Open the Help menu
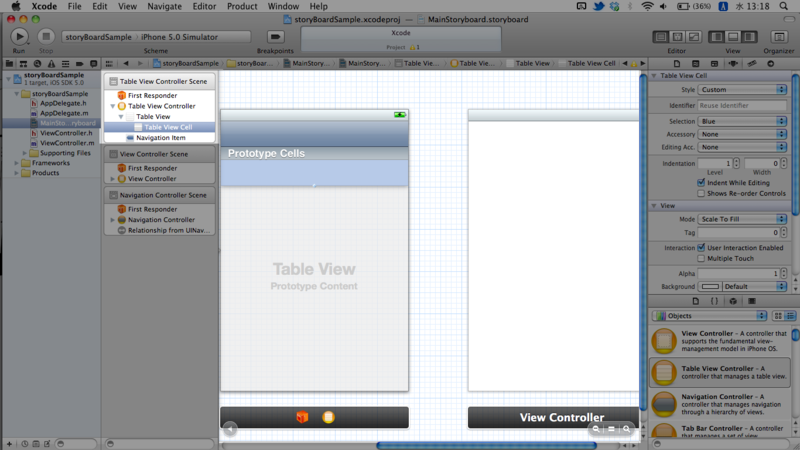The width and height of the screenshot is (800, 450). click(318, 6)
